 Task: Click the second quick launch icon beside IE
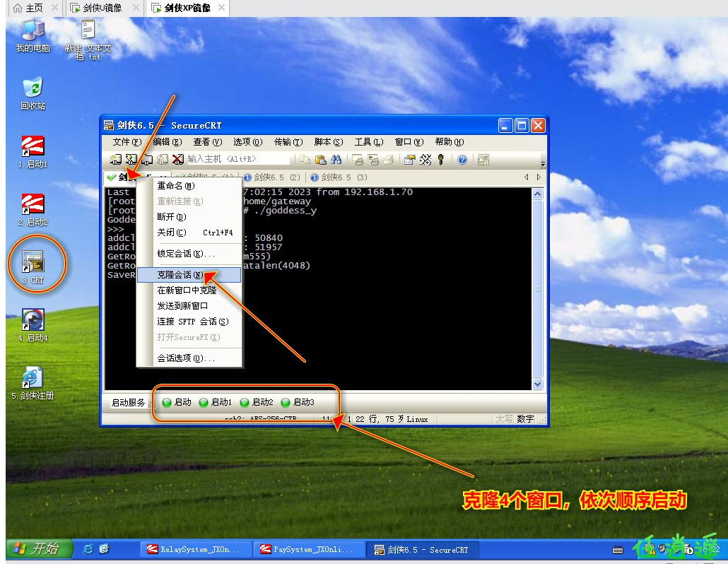tap(104, 549)
